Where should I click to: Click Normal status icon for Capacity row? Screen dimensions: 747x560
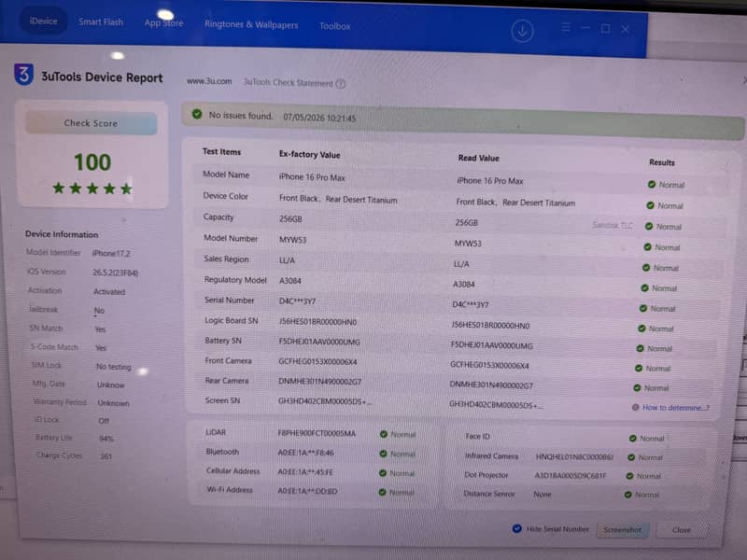click(x=649, y=226)
